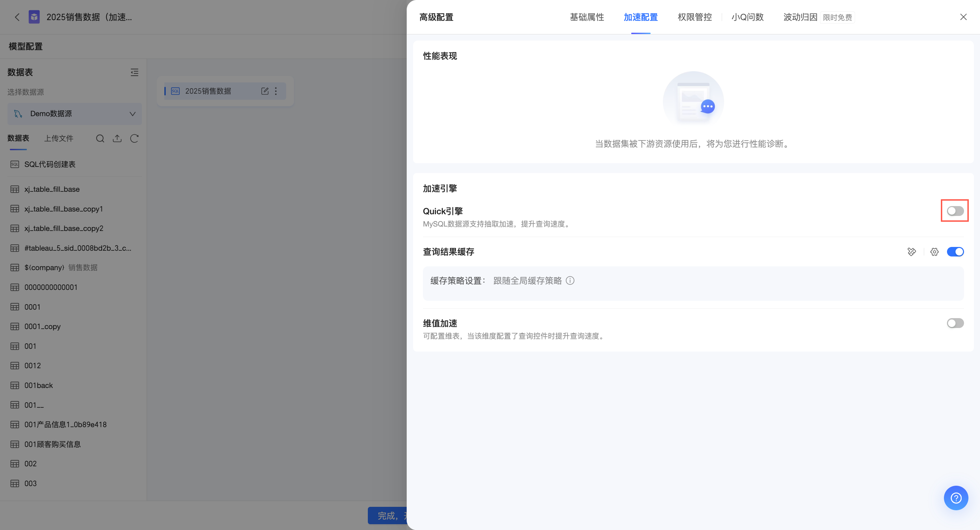Viewport: 980px width, 530px height.
Task: Click the upload icon in data table panel
Action: (x=117, y=139)
